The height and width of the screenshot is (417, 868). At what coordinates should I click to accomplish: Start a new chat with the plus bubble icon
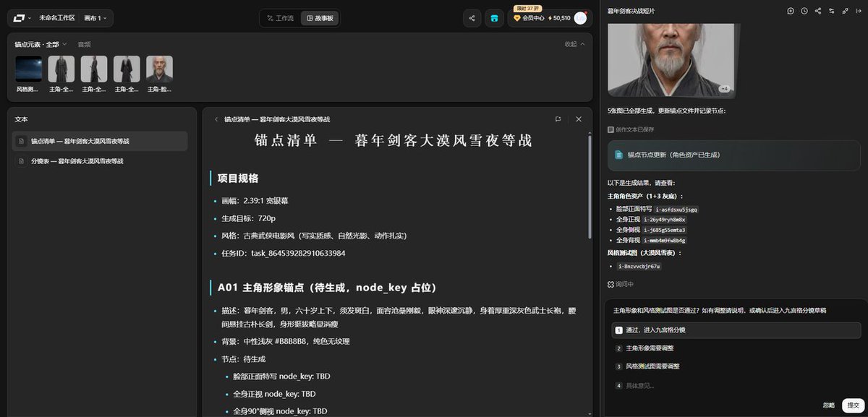click(x=791, y=11)
